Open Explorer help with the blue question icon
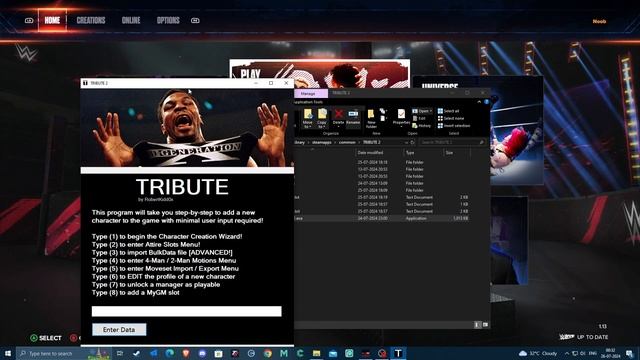The width and height of the screenshot is (640, 360). [x=487, y=102]
